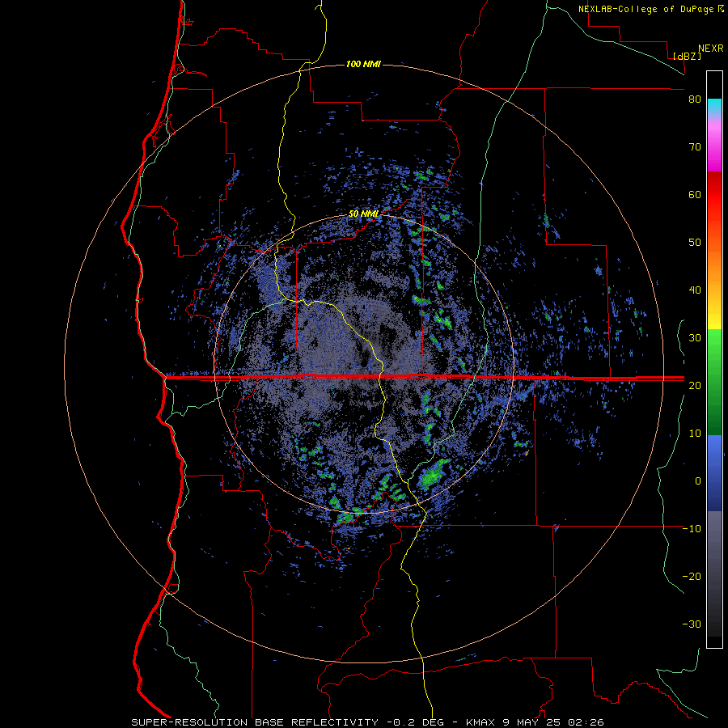Click the 80 dBZ scale value
The width and height of the screenshot is (728, 728).
pyautogui.click(x=695, y=99)
